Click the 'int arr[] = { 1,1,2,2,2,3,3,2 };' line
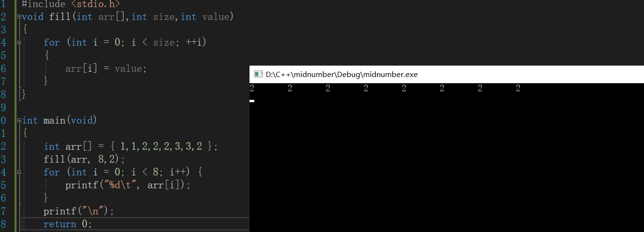644x232 pixels. [131, 146]
